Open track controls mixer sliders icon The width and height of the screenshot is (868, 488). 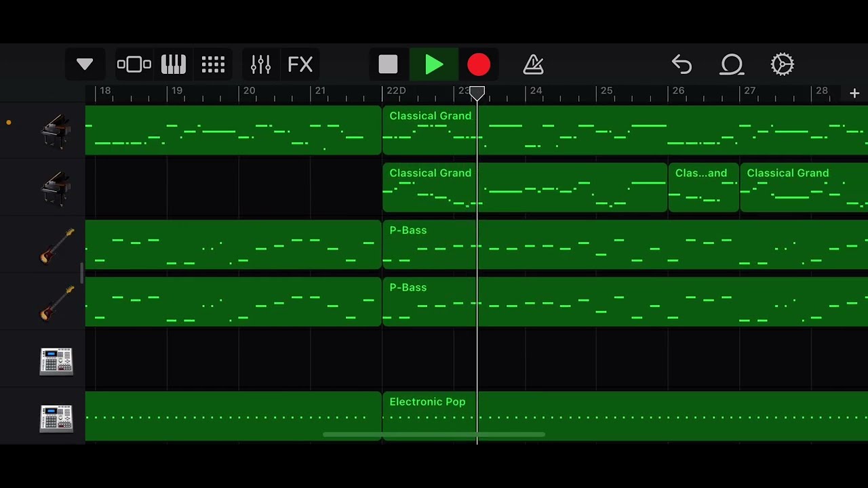click(x=261, y=64)
